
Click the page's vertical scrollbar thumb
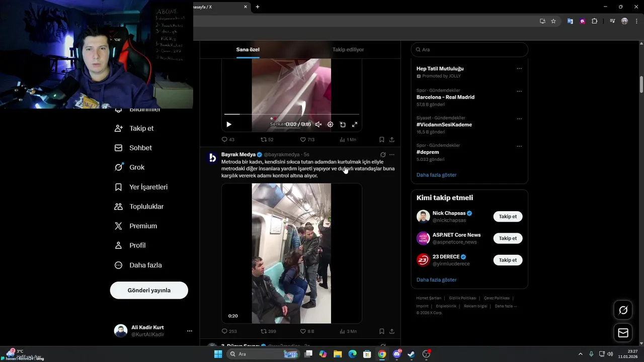(x=641, y=84)
